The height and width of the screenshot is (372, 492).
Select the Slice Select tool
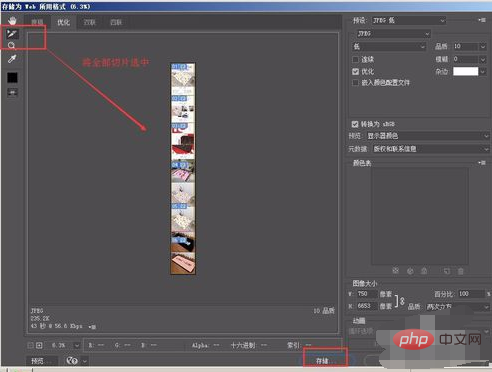[x=12, y=33]
